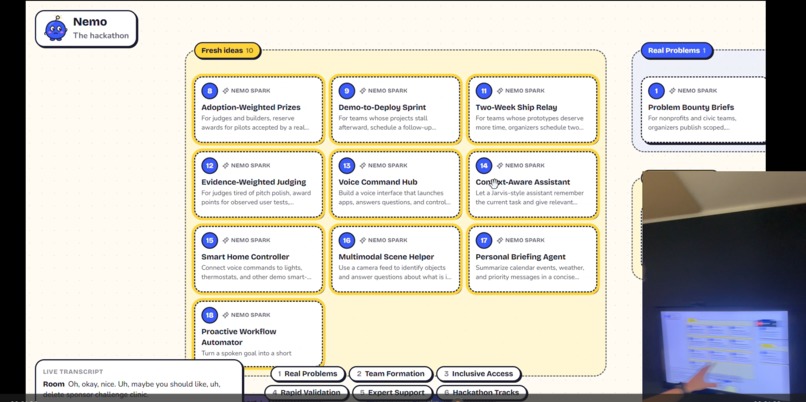
Task: Click spark icon on Personal Briefing Agent card
Action: (500, 240)
